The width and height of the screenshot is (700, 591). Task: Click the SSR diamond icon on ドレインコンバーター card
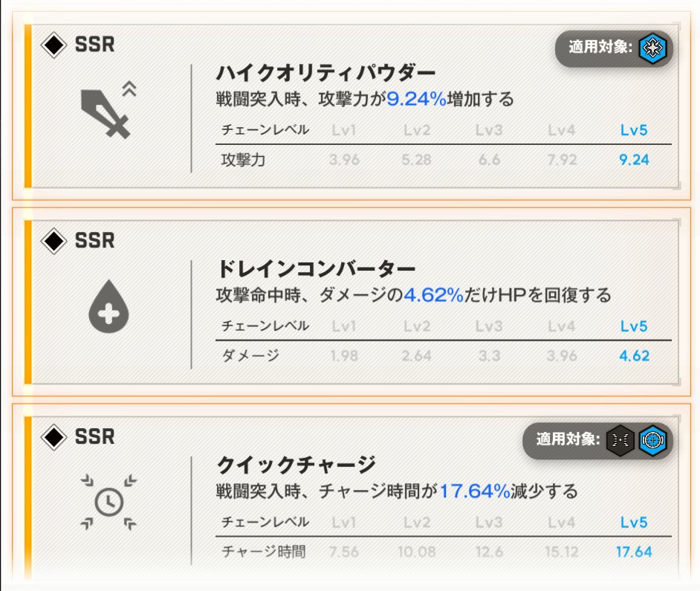(54, 241)
